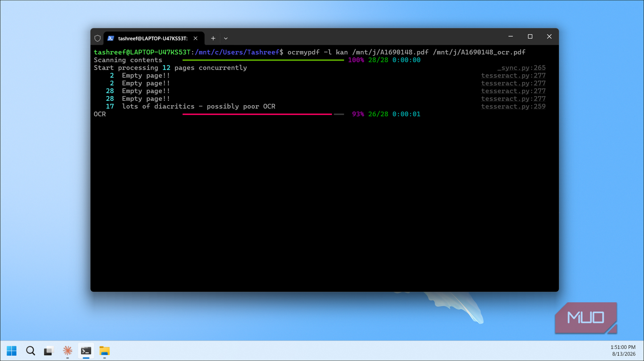Screen dimensions: 644x361
Task: Click the shield icon in terminal title bar
Action: (97, 38)
